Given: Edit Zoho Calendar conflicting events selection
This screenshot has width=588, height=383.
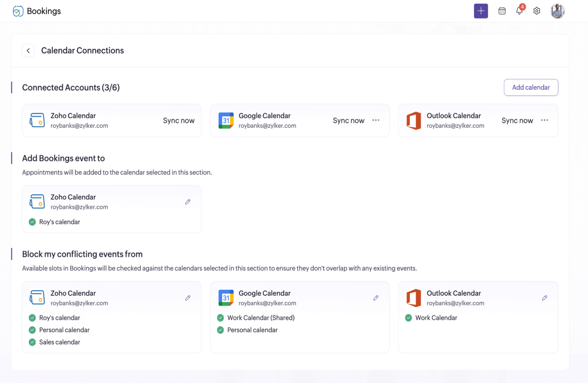Looking at the screenshot, I should [x=188, y=298].
